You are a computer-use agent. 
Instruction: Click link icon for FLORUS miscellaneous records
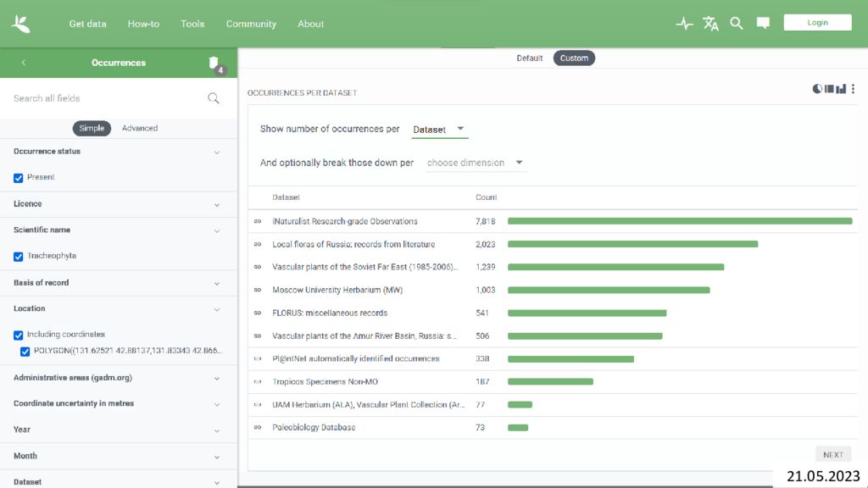[258, 313]
